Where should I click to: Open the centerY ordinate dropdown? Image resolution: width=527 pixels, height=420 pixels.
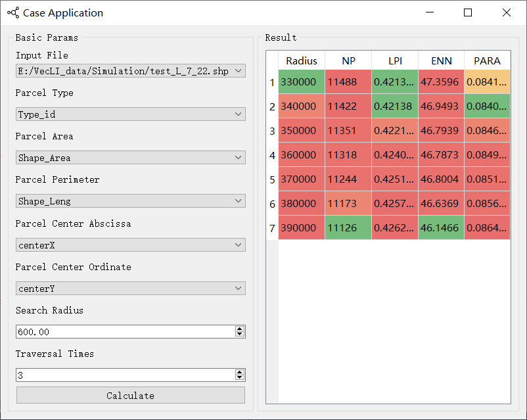click(130, 289)
